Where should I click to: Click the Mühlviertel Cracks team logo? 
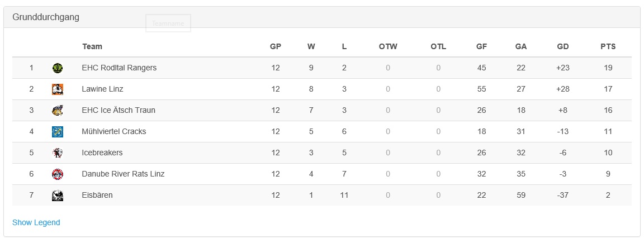coord(58,132)
